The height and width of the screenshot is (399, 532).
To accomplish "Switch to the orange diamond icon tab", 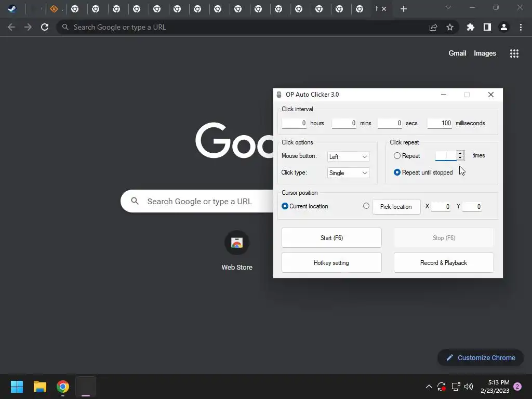I will click(54, 9).
